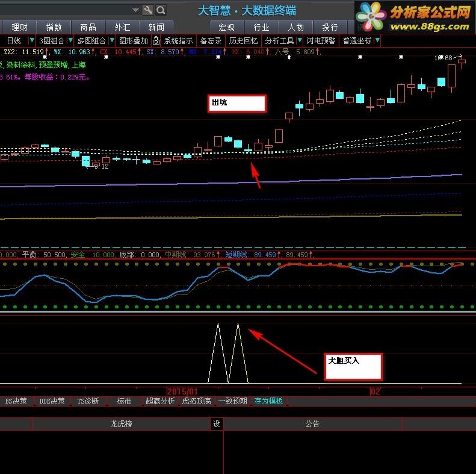
Task: Click the 染料涂料, 预盈预增, 上海 sector text
Action: tap(46, 65)
